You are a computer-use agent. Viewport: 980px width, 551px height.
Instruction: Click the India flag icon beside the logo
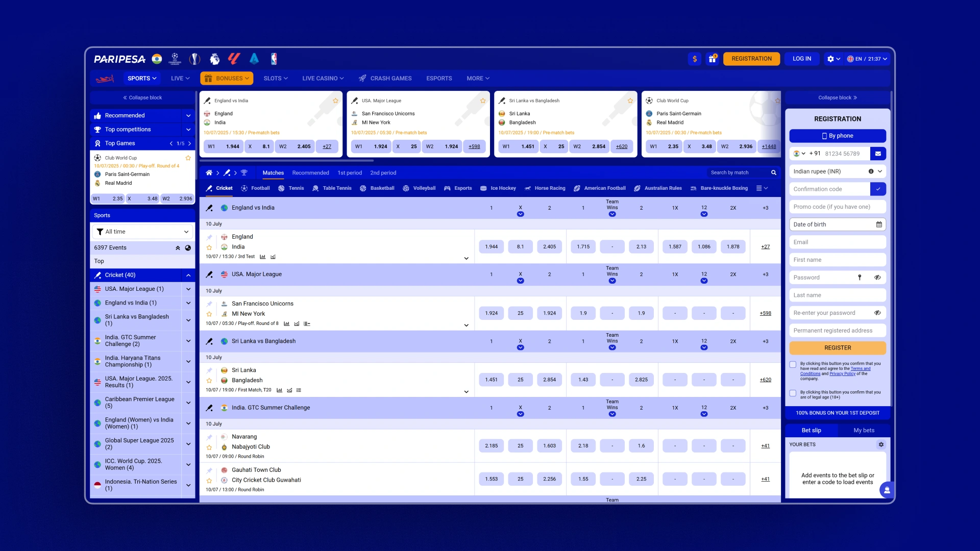pos(157,59)
